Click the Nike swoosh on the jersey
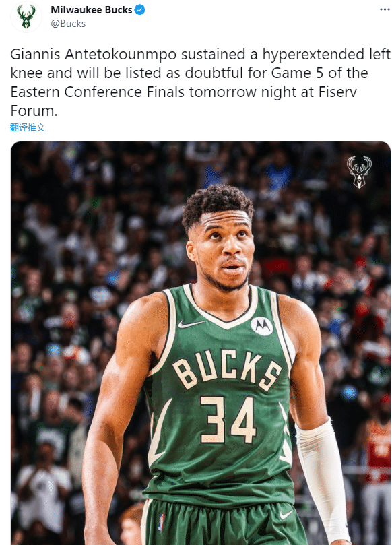 [191, 323]
